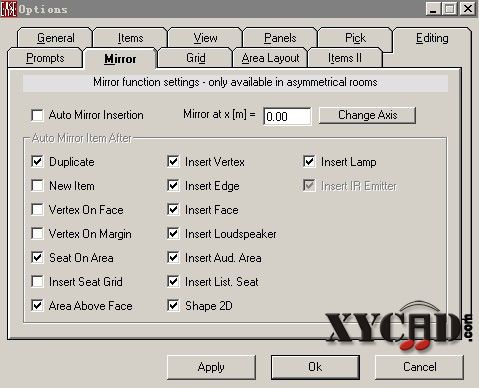479x388 pixels.
Task: Open the Items tab
Action: [130, 38]
